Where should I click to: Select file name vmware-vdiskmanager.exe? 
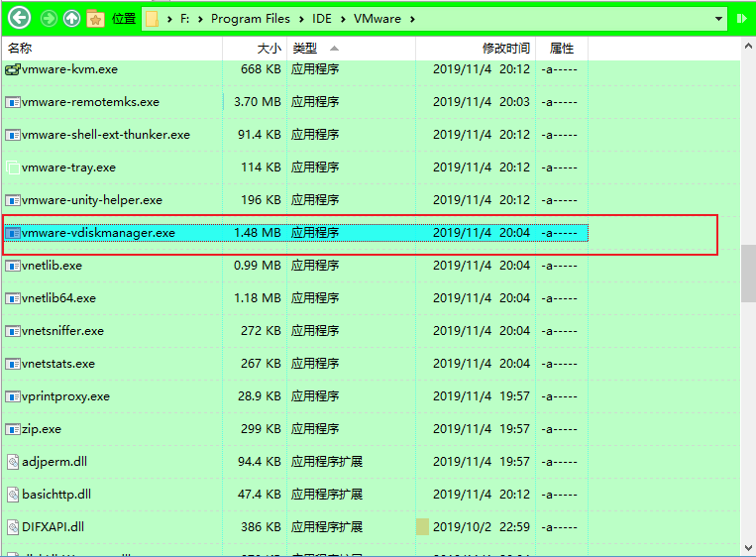(98, 233)
